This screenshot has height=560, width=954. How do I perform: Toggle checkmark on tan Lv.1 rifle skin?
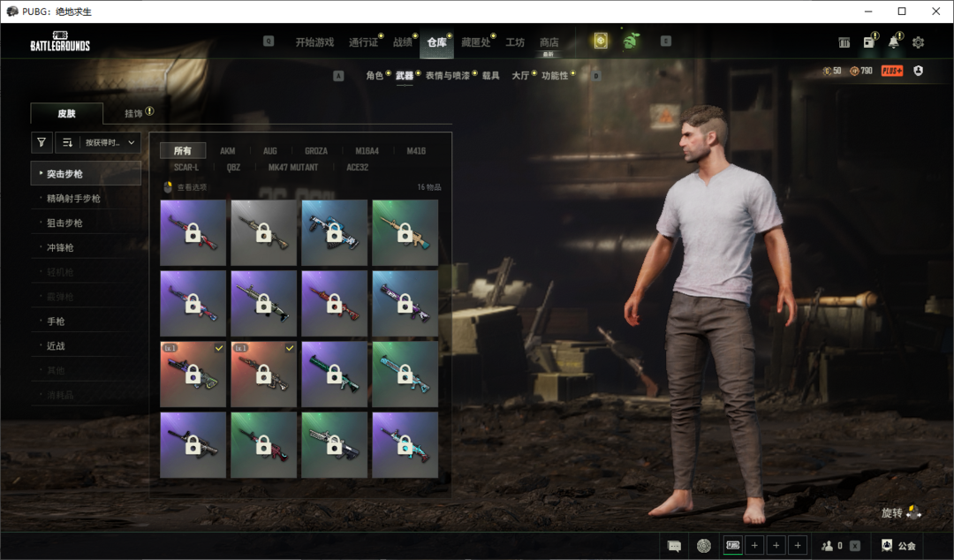[290, 348]
